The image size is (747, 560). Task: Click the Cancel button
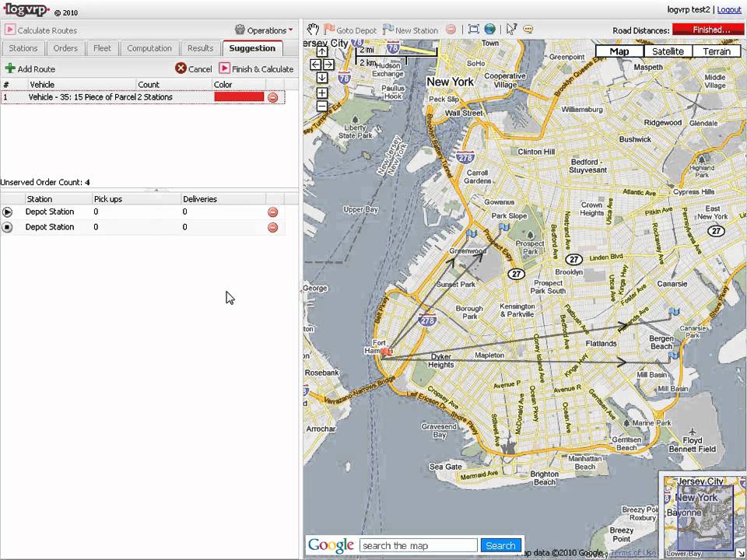[x=194, y=68]
